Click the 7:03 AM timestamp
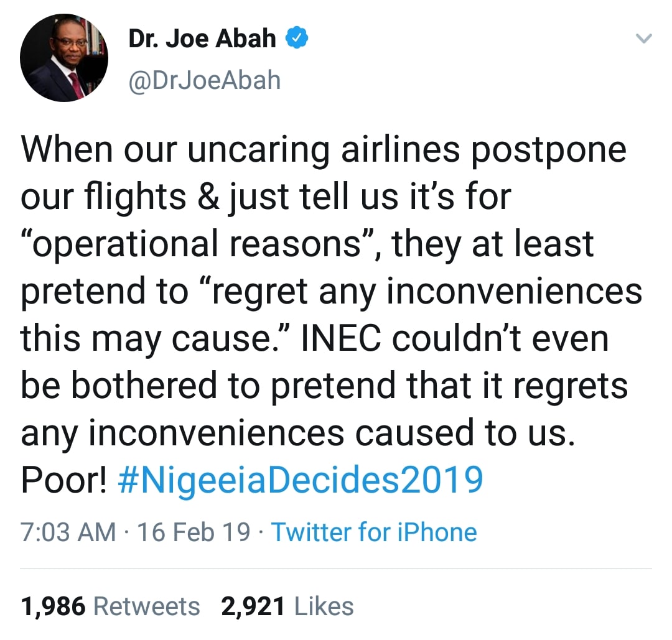 point(68,532)
